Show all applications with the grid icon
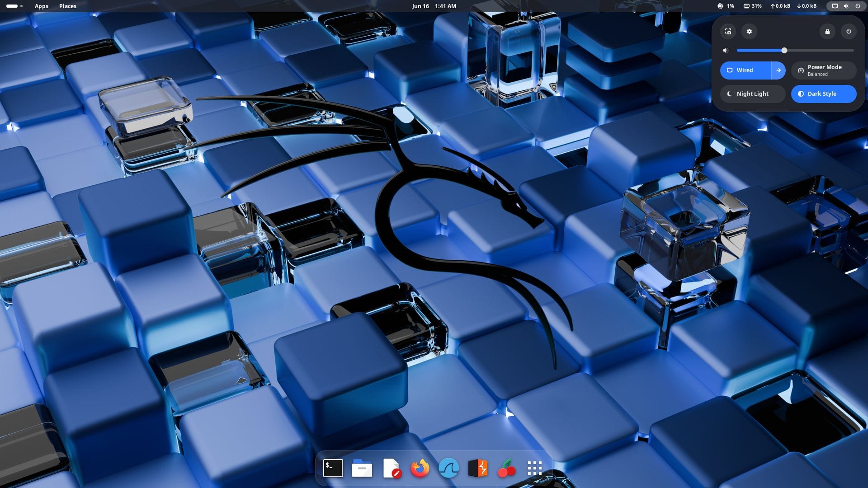The height and width of the screenshot is (488, 868). pos(535,468)
